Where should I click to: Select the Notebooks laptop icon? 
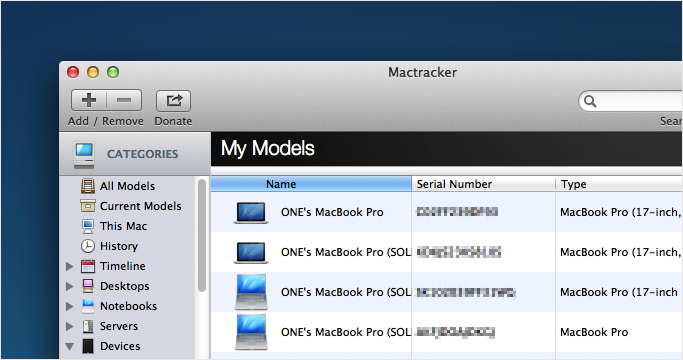coord(88,306)
